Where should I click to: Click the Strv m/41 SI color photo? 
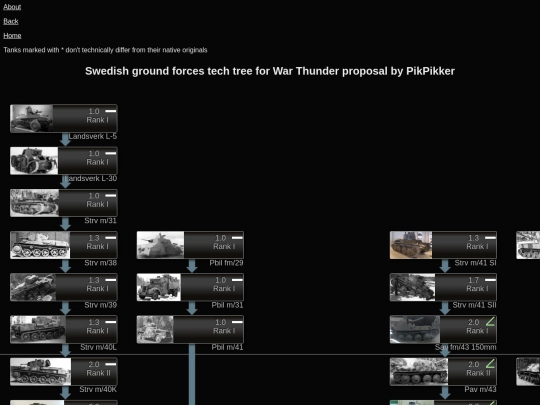coord(411,245)
